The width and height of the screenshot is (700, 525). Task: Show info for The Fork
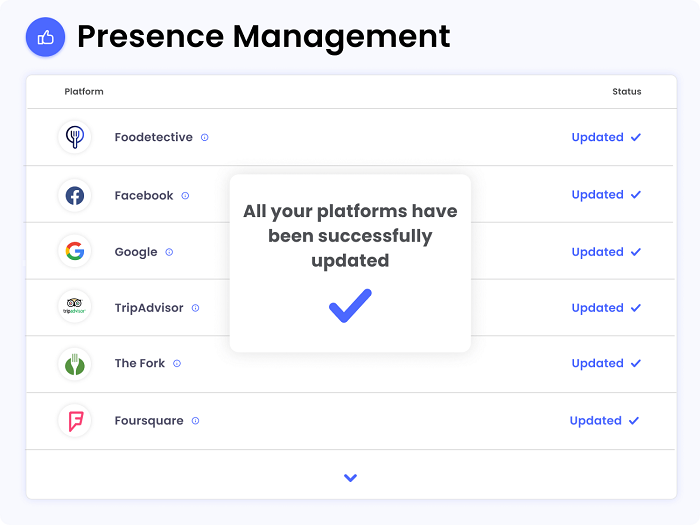177,364
